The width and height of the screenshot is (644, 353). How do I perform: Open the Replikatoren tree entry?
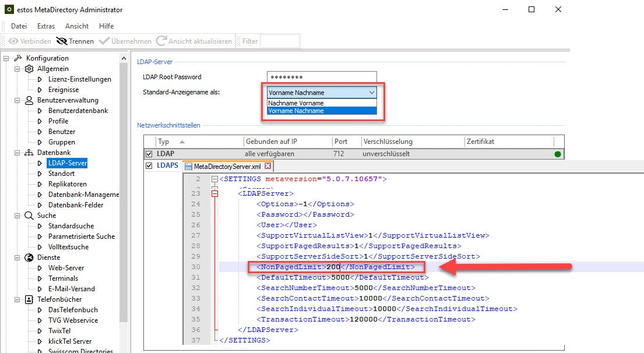67,184
